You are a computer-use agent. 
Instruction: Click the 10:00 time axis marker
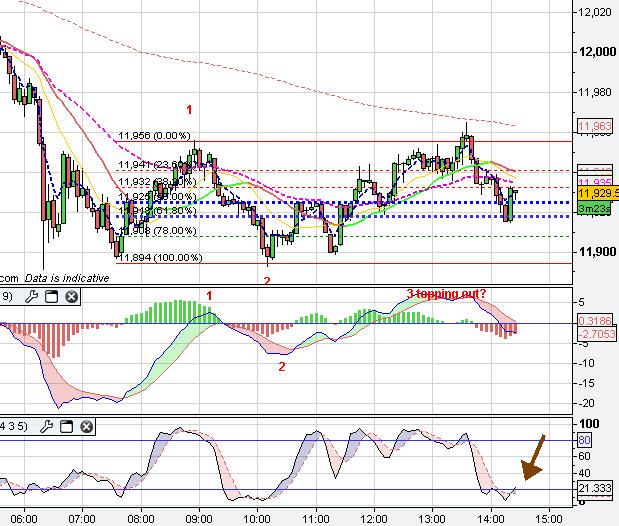click(257, 519)
